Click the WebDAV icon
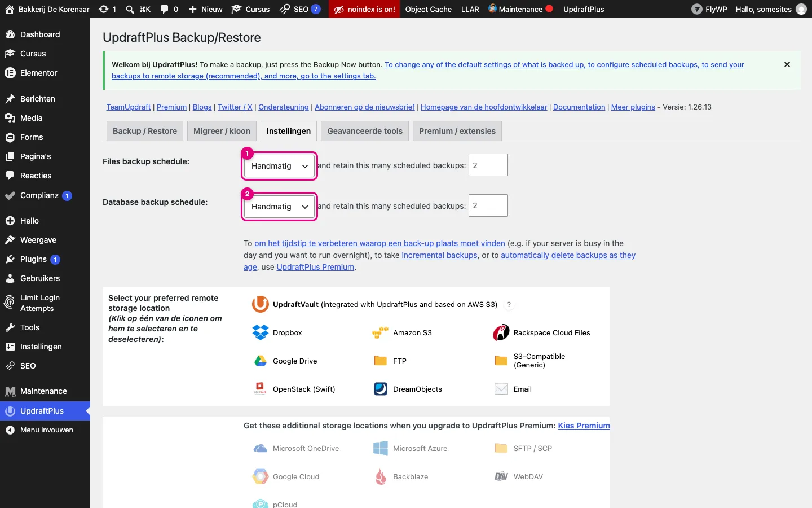The height and width of the screenshot is (508, 812). click(x=501, y=476)
